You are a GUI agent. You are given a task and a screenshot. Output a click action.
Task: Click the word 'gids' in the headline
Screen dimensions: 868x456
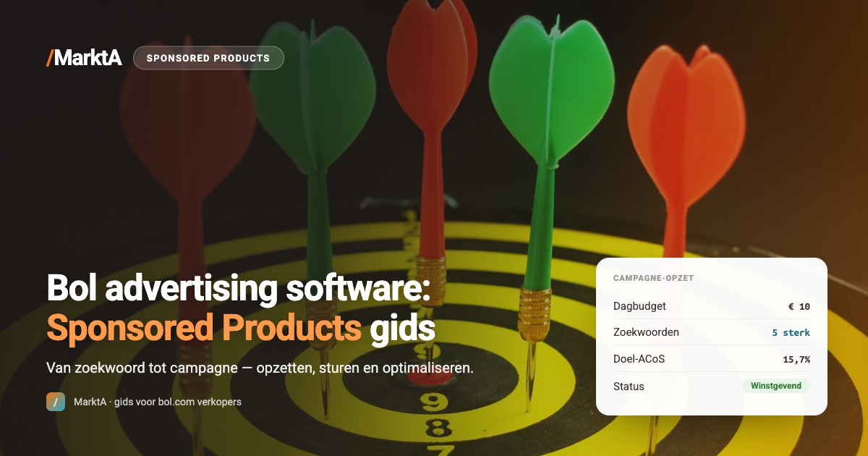(x=402, y=329)
